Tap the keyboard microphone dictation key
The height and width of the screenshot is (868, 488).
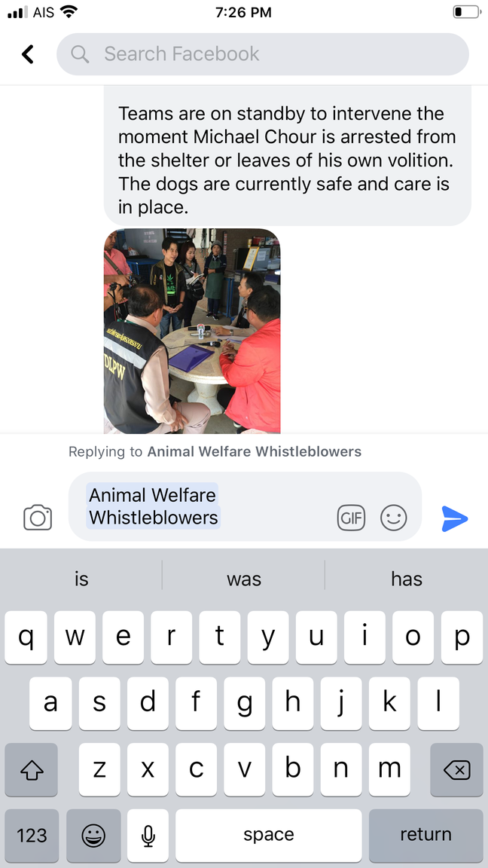(148, 835)
